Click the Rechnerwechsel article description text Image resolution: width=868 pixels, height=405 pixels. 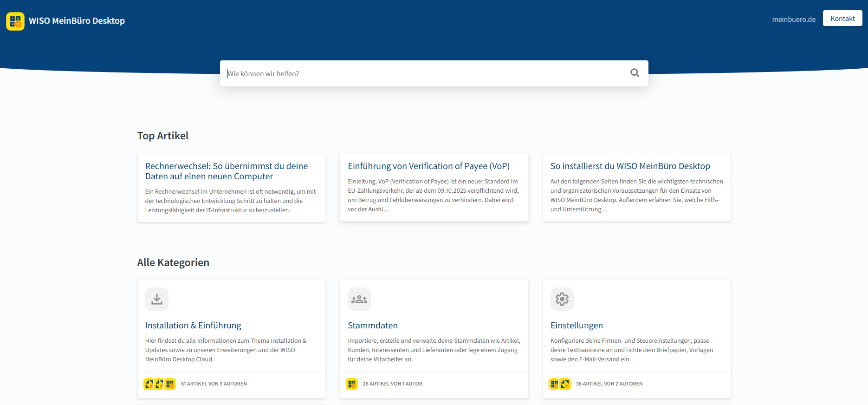[x=231, y=201]
